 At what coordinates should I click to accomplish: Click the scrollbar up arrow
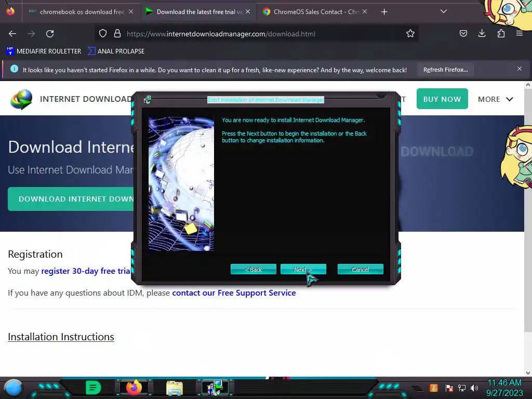coord(528,85)
